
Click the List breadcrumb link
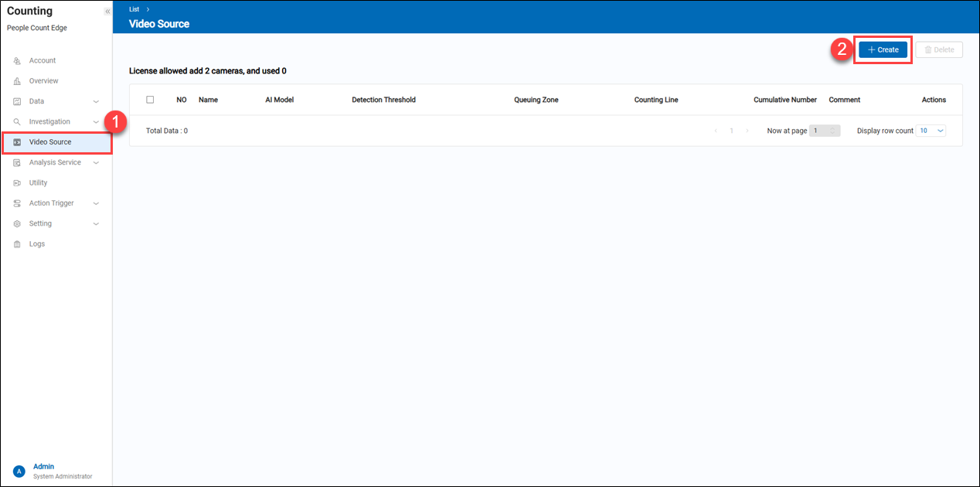point(134,9)
